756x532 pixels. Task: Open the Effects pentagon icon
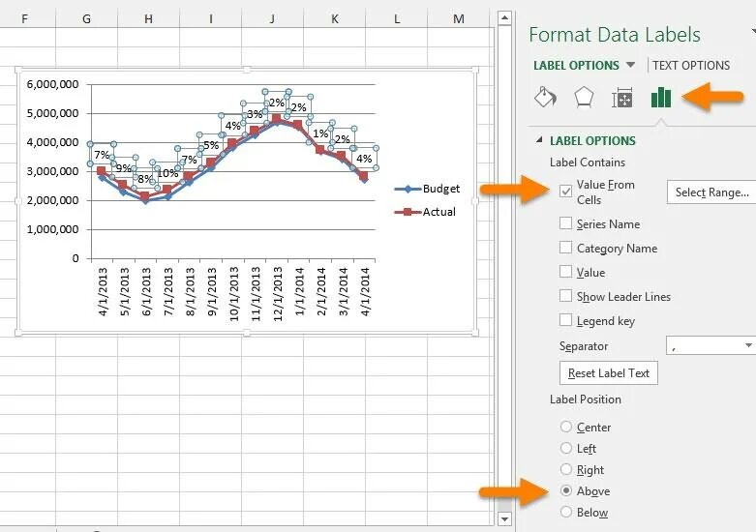[584, 97]
